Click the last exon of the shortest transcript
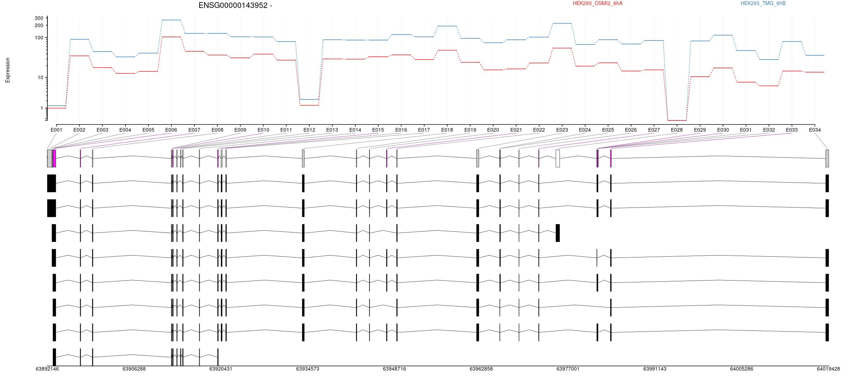The image size is (868, 376). click(218, 358)
